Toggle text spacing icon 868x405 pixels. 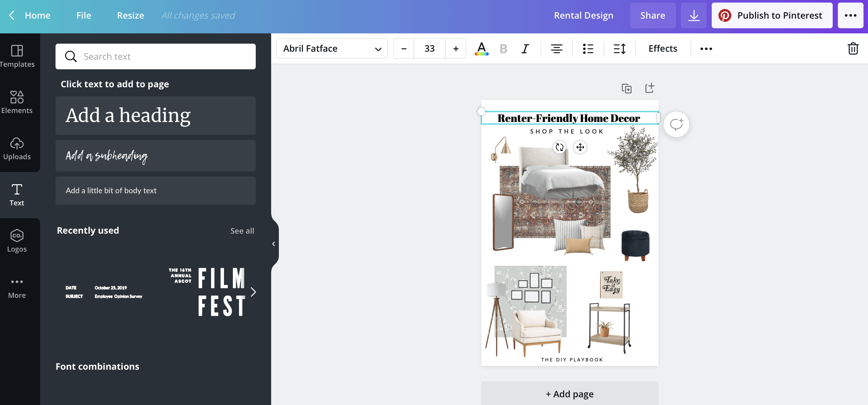coord(619,48)
